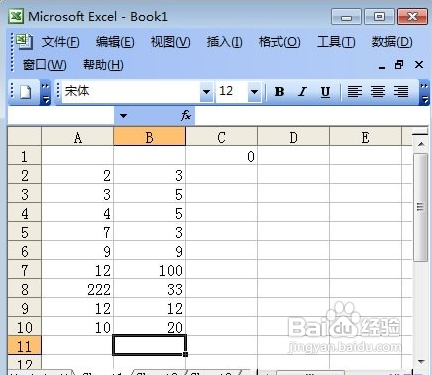Expand standard toolbar options chevron
Viewport: 432px width, 375px height.
coord(45,92)
